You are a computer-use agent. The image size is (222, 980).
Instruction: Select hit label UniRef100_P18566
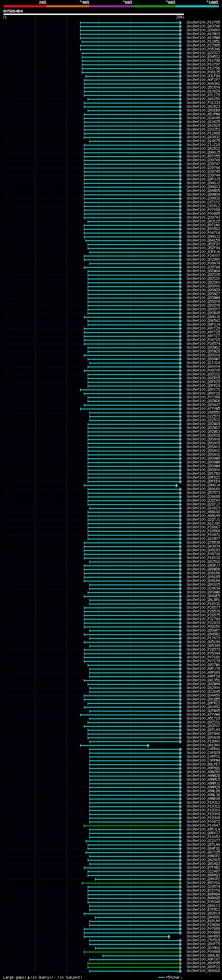click(x=203, y=531)
